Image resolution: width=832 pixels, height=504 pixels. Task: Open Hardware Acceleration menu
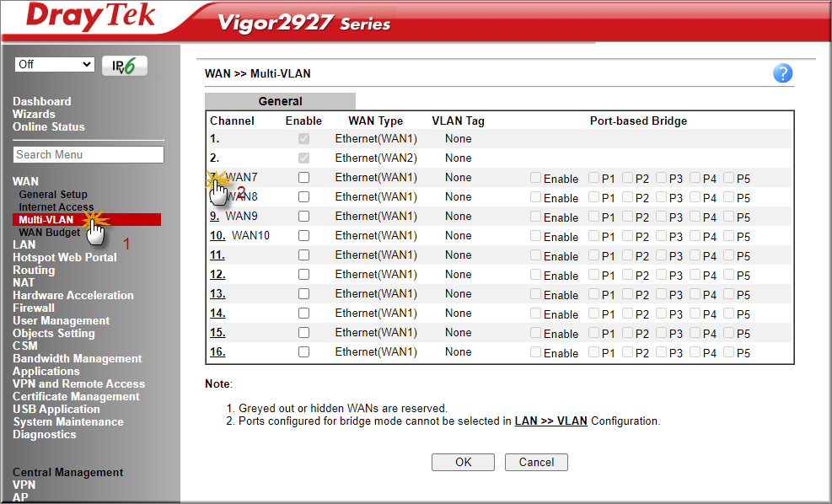click(x=73, y=296)
